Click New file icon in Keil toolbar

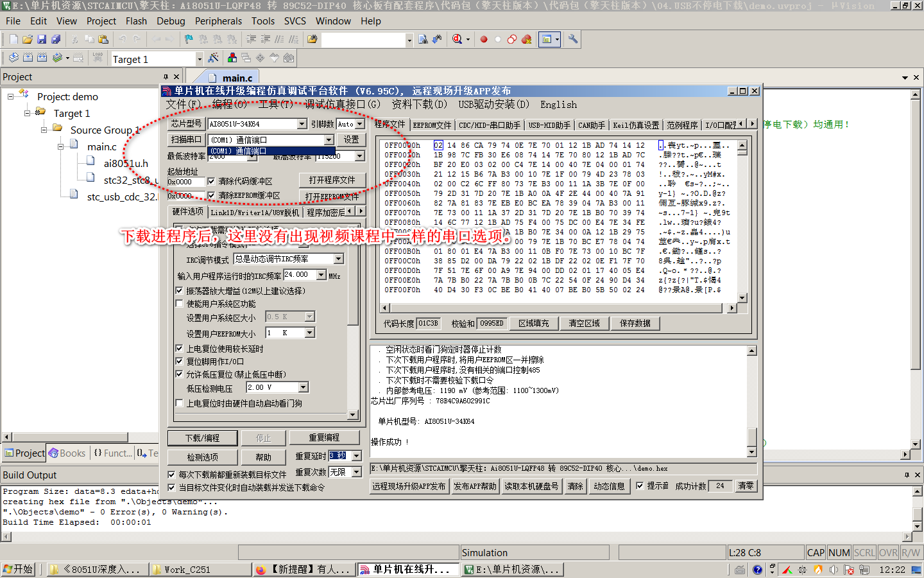(x=13, y=39)
